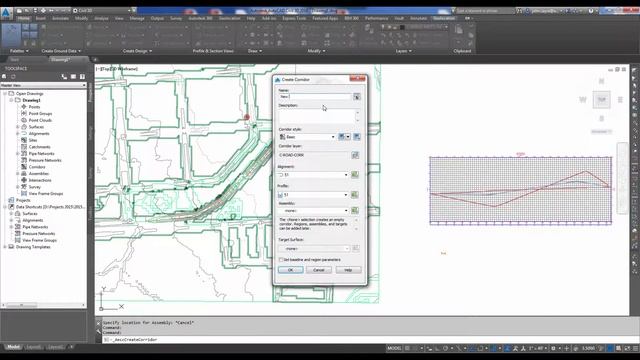Open Modify ribbon tab
This screenshot has width=640, height=360.
click(81, 18)
